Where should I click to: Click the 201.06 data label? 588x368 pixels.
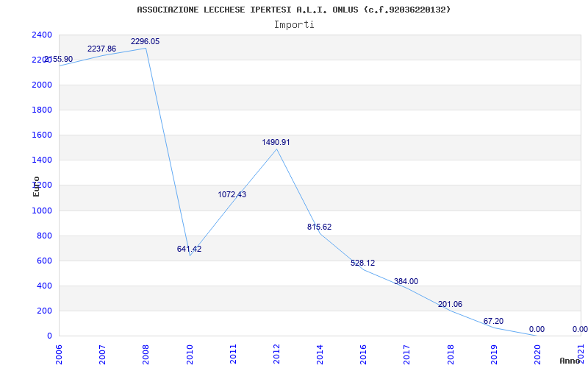[x=450, y=304]
